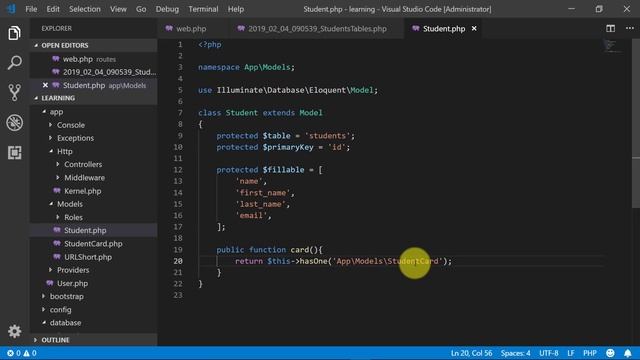The width and height of the screenshot is (640, 360).
Task: Open the Go menu
Action: [x=141, y=9]
